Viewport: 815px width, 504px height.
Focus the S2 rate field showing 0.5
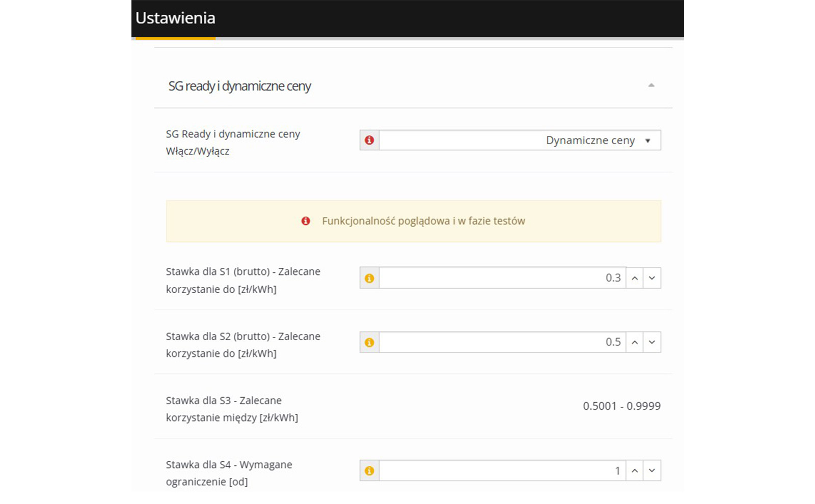pos(502,342)
